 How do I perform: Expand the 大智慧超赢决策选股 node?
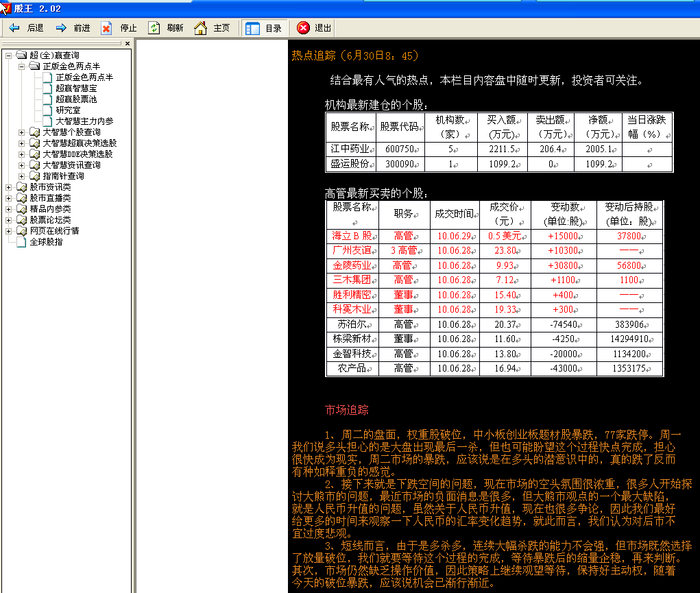point(21,143)
